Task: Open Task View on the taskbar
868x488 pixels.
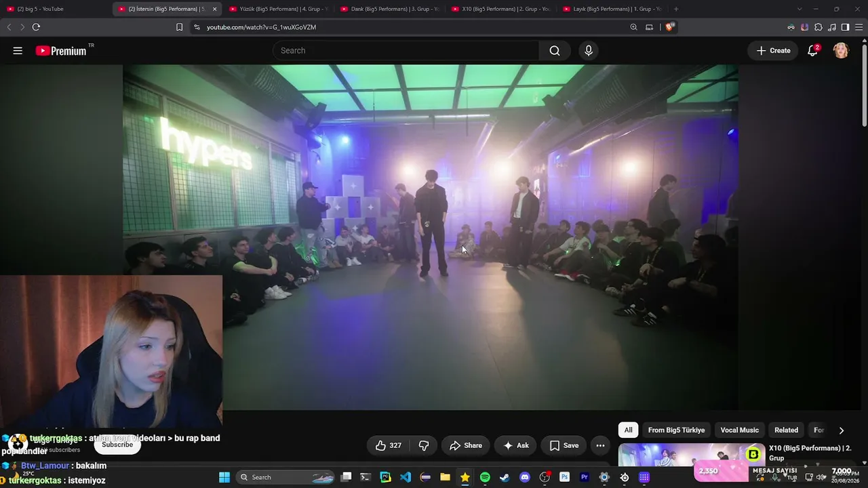Action: click(346, 477)
